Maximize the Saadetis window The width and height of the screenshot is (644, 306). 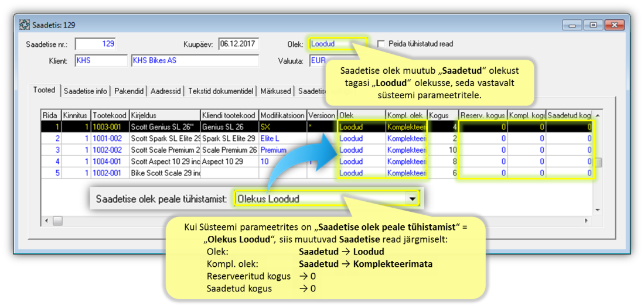coord(593,25)
